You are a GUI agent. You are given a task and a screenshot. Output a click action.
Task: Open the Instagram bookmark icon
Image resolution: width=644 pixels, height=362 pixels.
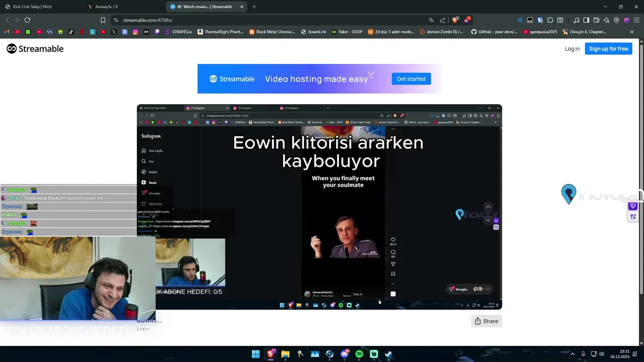click(135, 32)
